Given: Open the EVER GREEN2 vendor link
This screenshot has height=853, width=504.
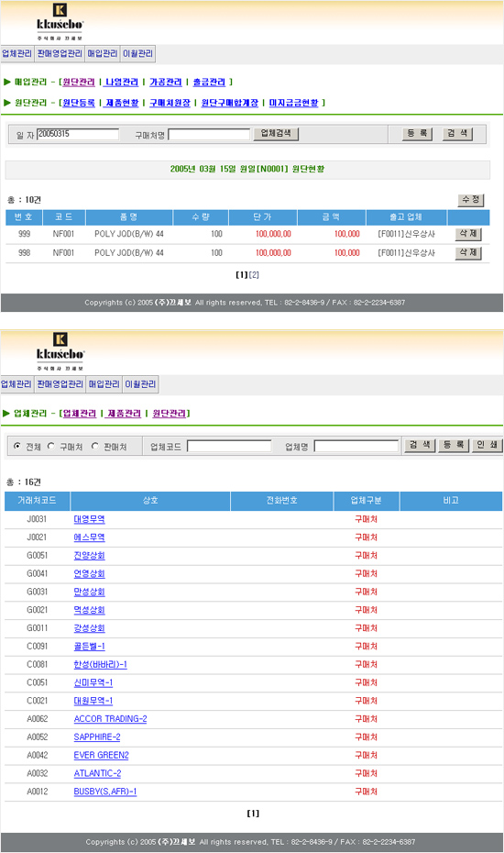Looking at the screenshot, I should [x=101, y=756].
